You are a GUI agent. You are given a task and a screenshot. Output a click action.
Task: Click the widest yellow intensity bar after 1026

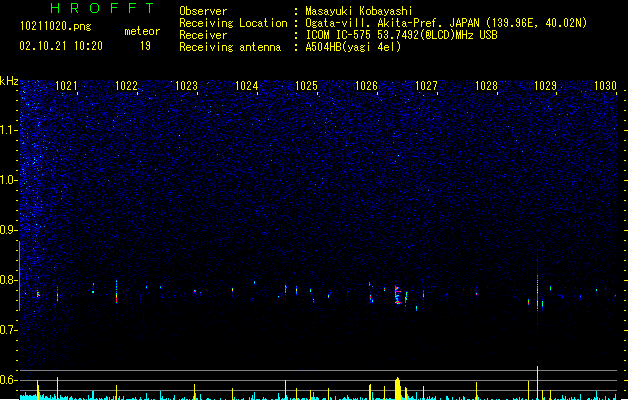point(398,388)
